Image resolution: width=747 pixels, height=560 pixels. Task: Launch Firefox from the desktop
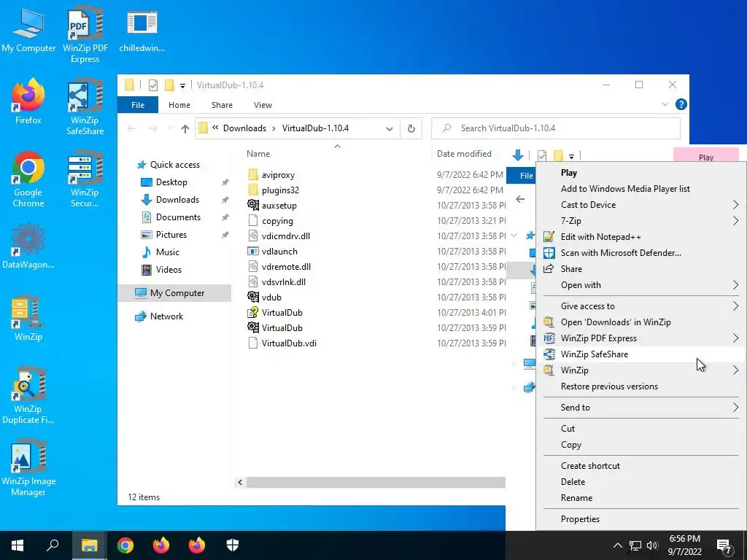(x=28, y=102)
